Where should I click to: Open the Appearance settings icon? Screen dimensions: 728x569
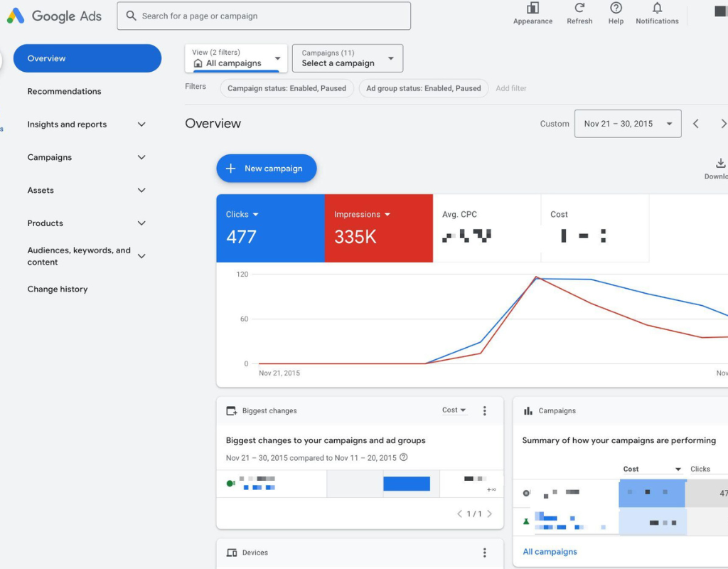[x=532, y=9]
